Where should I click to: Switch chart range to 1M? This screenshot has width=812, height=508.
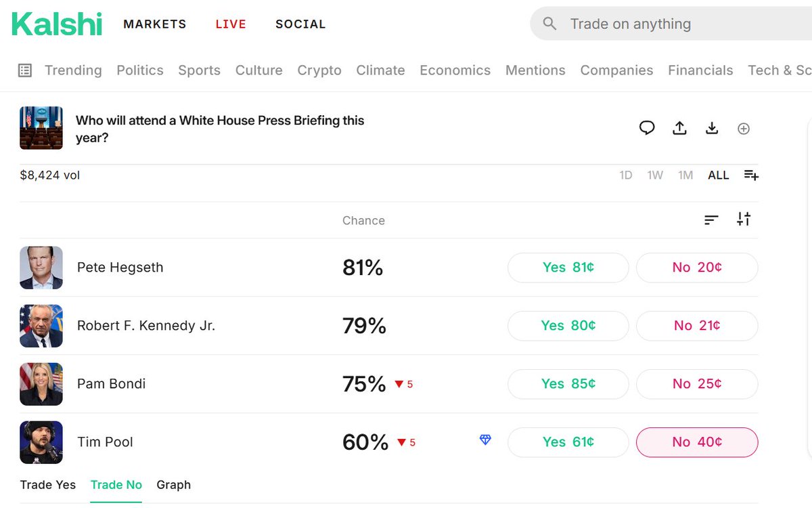pos(685,175)
